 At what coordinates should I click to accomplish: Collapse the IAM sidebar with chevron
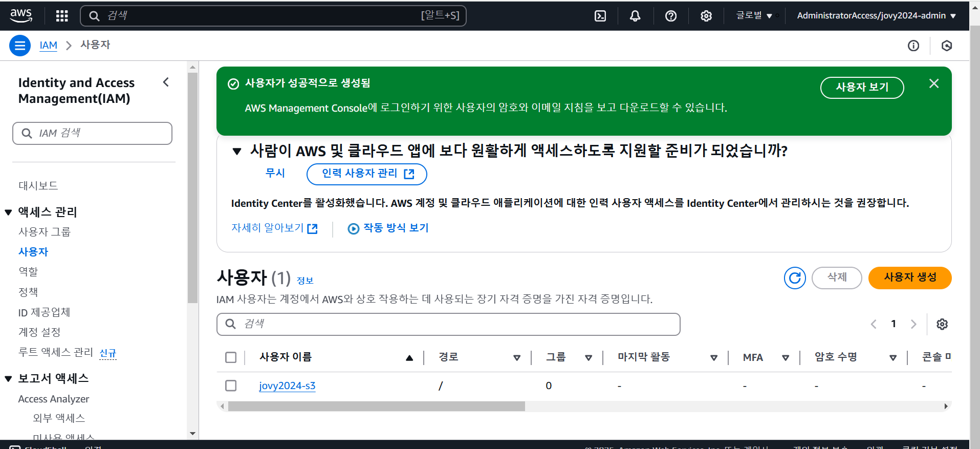[166, 82]
